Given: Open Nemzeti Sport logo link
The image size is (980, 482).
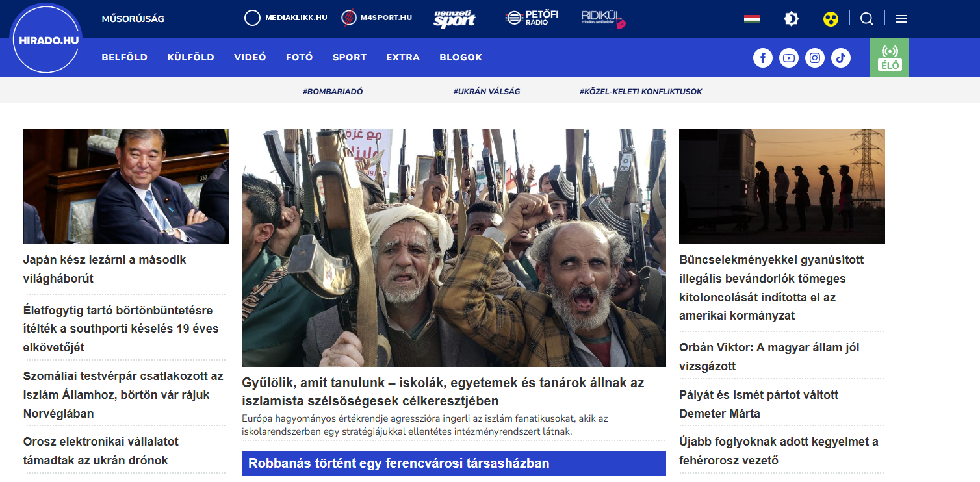Looking at the screenshot, I should (x=454, y=19).
